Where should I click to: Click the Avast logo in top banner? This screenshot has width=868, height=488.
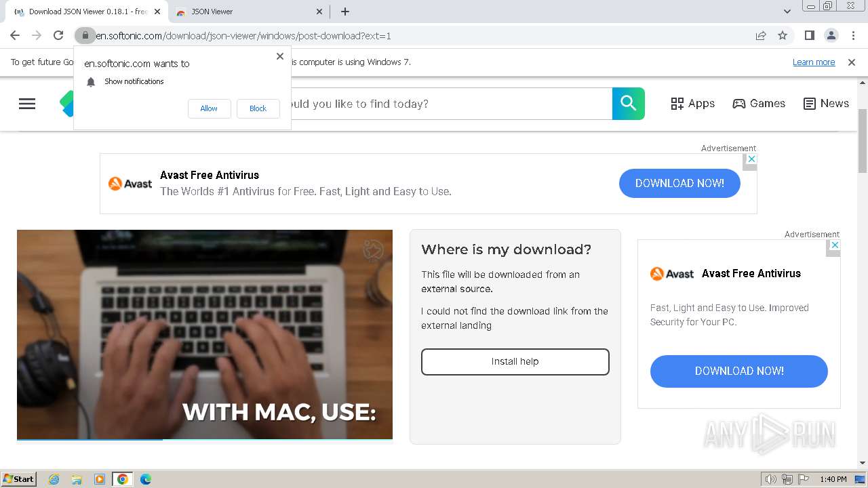tap(130, 184)
